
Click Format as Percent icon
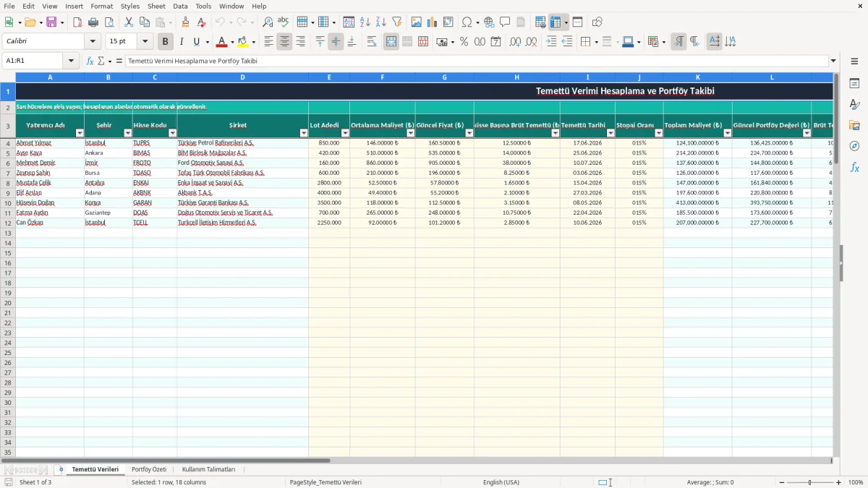point(464,42)
